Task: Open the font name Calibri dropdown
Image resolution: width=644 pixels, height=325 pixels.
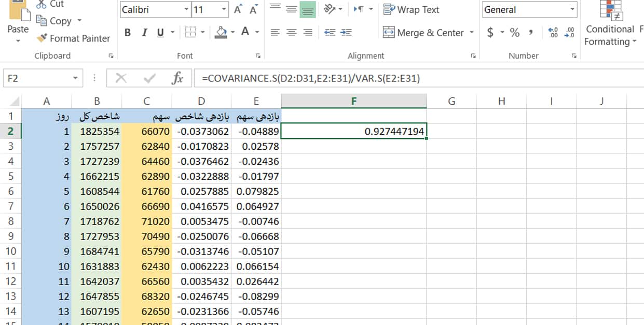Action: [x=186, y=10]
